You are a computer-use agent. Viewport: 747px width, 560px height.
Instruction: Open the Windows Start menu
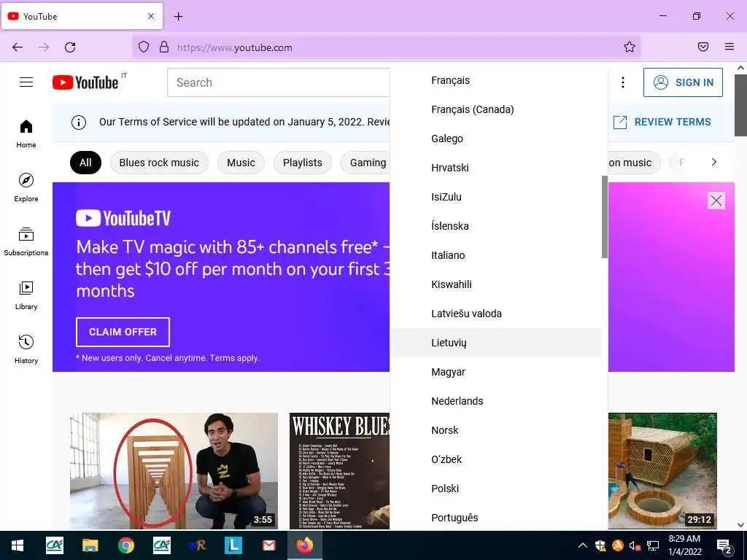click(18, 545)
